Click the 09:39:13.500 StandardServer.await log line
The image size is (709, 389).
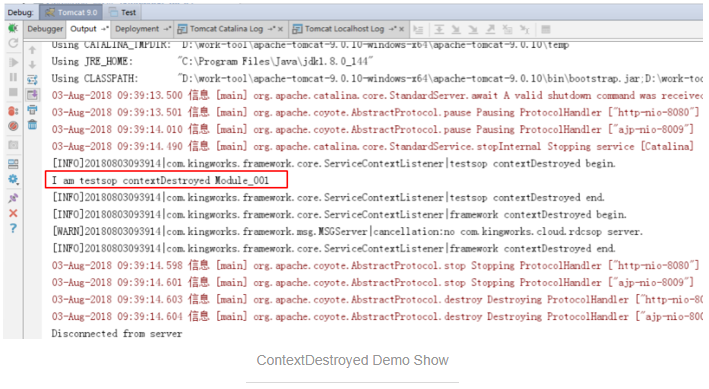(377, 95)
